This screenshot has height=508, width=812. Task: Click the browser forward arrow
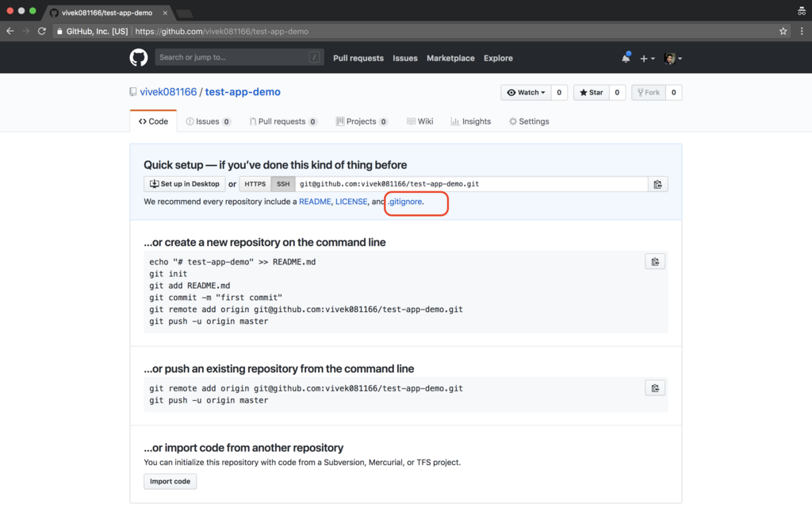pos(26,31)
